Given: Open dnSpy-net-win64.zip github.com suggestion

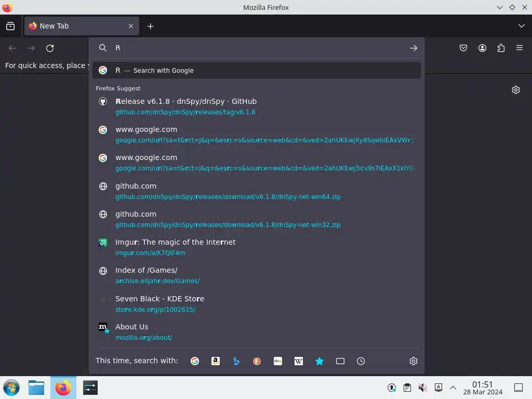Looking at the screenshot, I should [257, 191].
